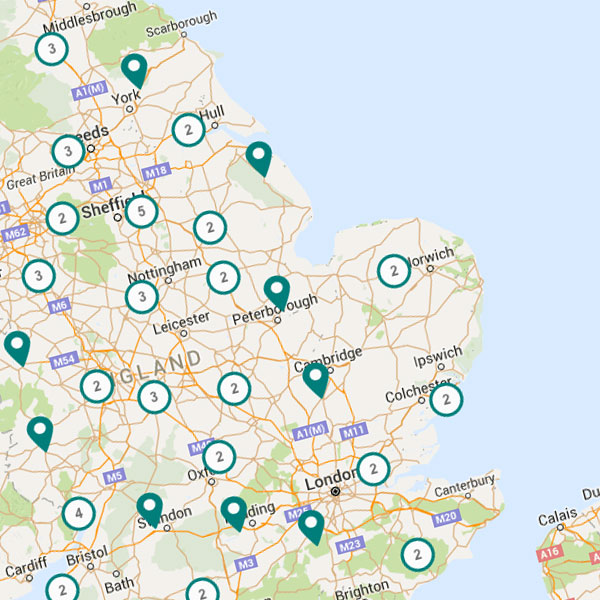
Task: Open the 2 cluster right of Colchester
Action: click(x=447, y=400)
